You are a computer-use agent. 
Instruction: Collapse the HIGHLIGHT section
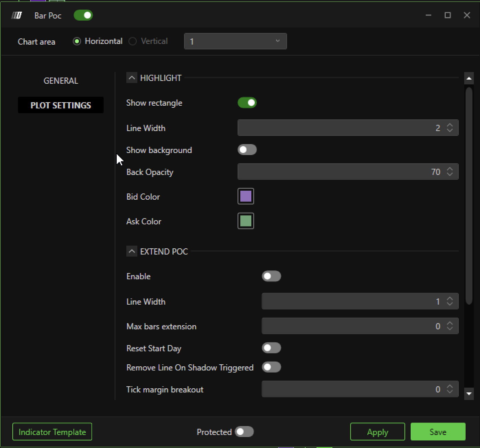point(132,78)
